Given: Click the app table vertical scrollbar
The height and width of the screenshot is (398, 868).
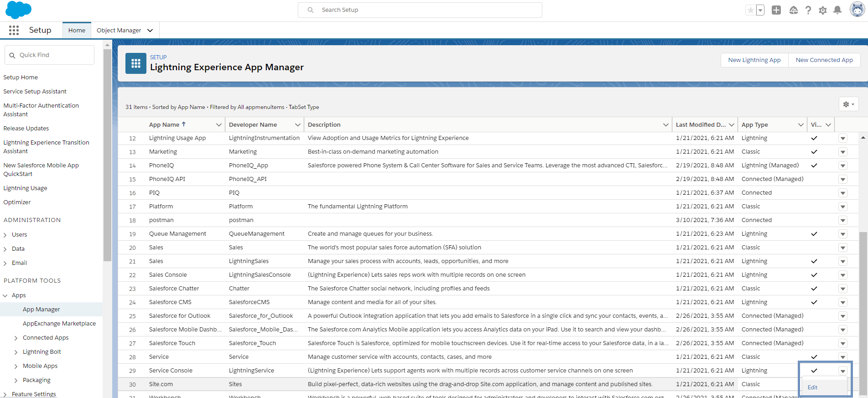Looking at the screenshot, I should tap(863, 314).
